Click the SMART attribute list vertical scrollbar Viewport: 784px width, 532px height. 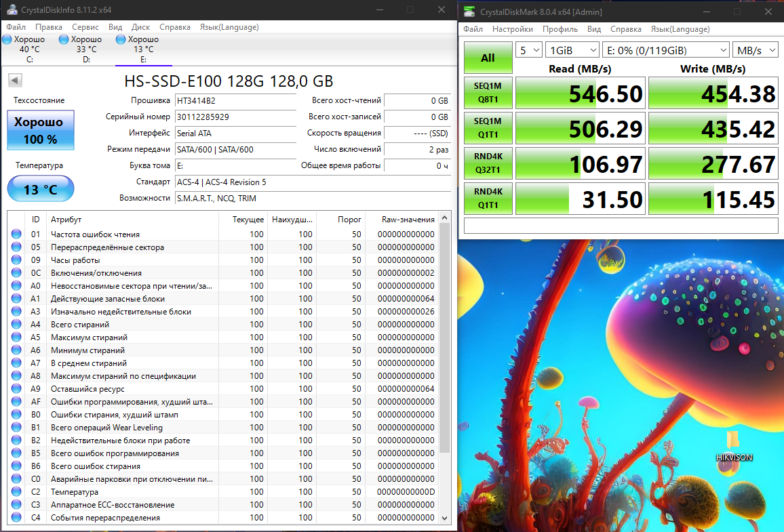[445, 339]
